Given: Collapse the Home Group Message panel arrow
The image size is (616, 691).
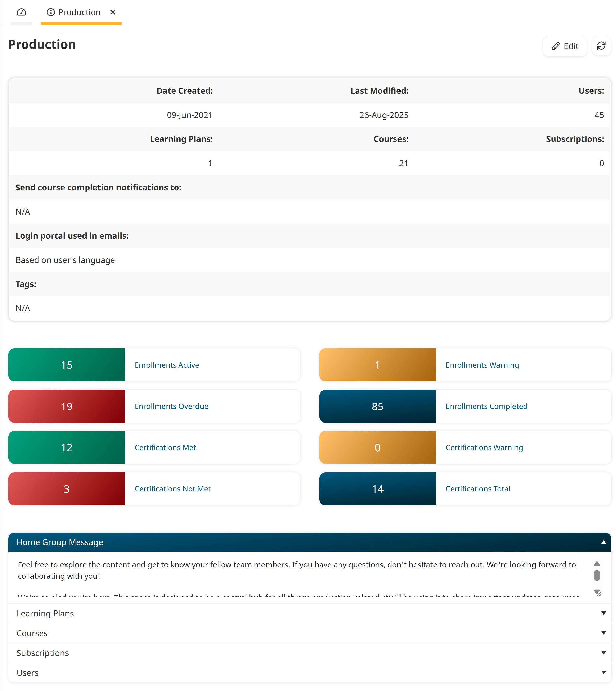Looking at the screenshot, I should point(604,542).
